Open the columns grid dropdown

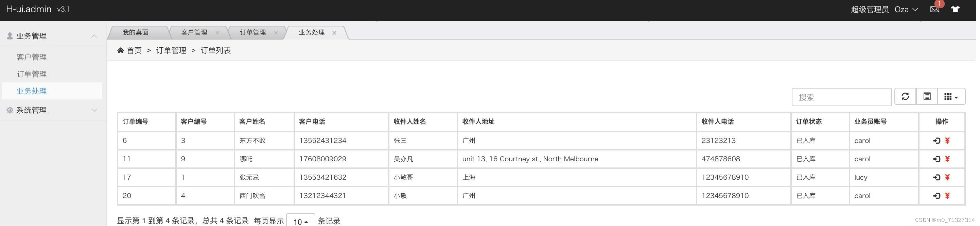[x=951, y=96]
